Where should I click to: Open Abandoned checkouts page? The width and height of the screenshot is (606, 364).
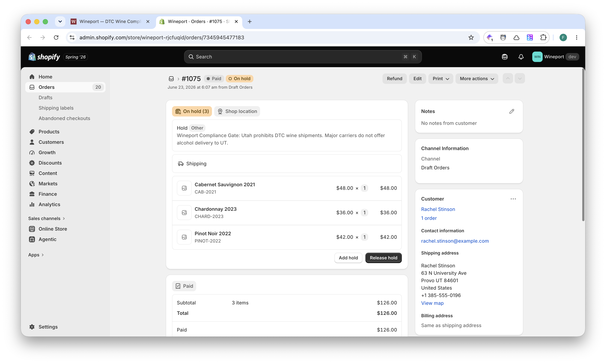(64, 119)
